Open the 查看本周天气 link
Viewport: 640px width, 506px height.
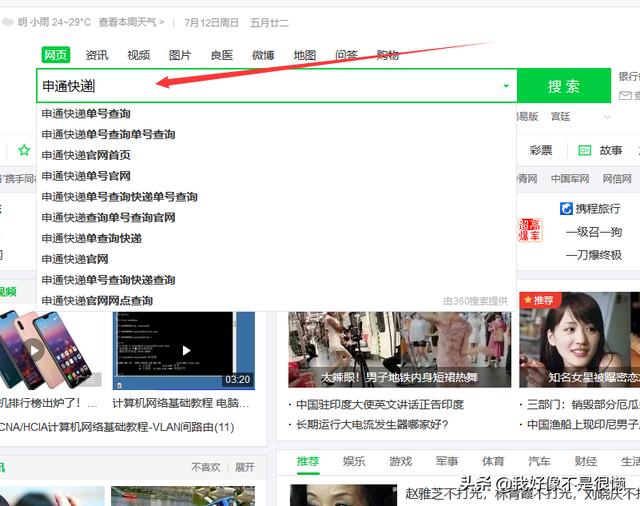(x=131, y=22)
